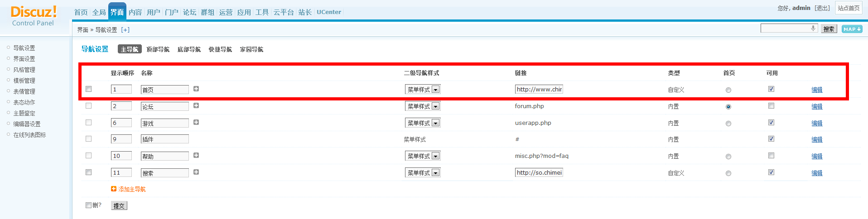868x219 pixels.
Task: Click the 站点首页 button
Action: coord(849,8)
